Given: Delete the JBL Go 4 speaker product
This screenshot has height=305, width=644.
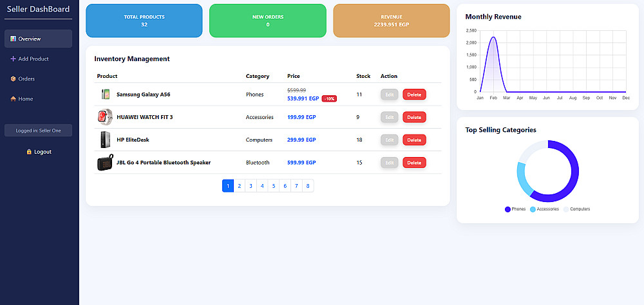Looking at the screenshot, I should tap(414, 163).
